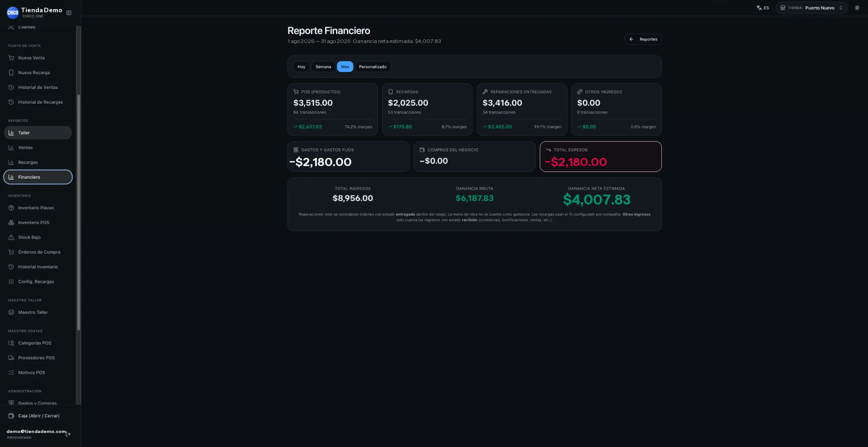Click the user email demo@tiendademo.com

36,432
